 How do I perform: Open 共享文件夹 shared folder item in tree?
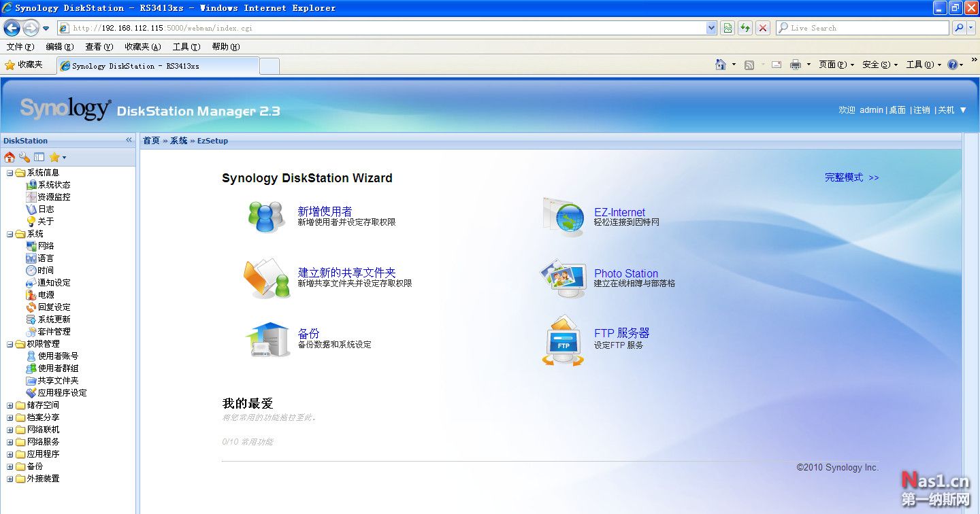click(x=58, y=381)
